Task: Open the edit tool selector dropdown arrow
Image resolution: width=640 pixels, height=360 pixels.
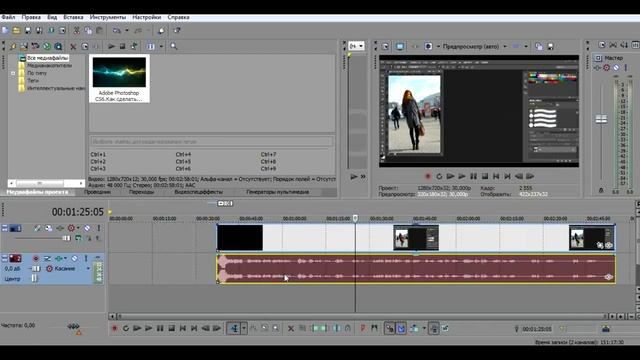Action: tap(244, 328)
